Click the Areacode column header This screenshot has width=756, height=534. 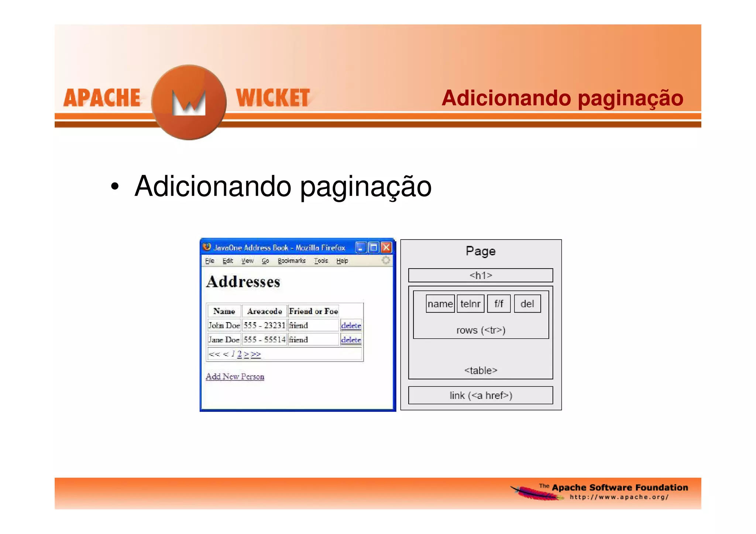(x=265, y=311)
